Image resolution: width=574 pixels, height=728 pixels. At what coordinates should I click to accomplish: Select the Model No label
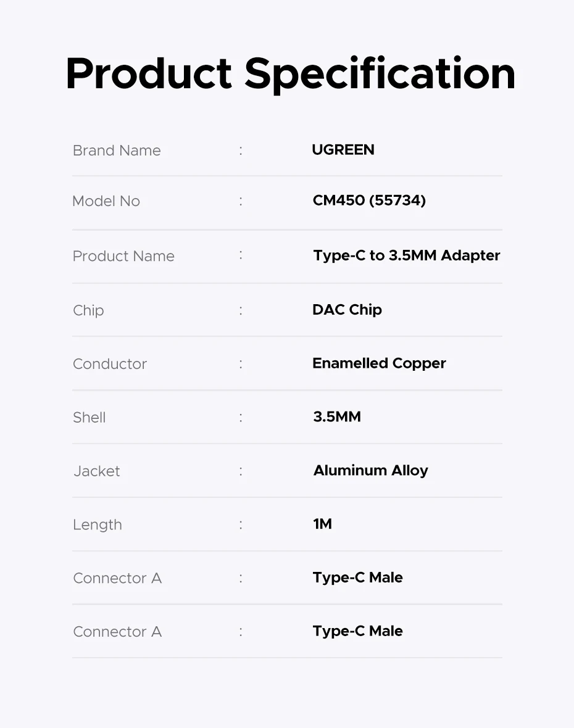106,201
